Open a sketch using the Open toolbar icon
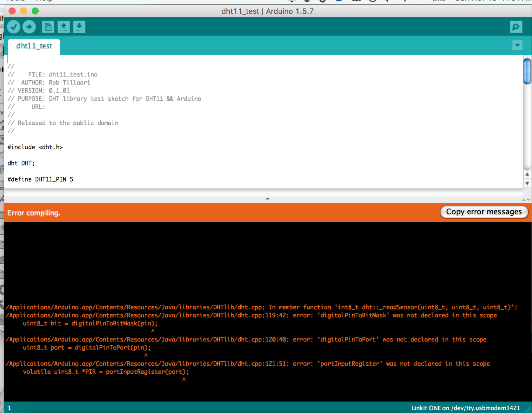 coord(64,26)
